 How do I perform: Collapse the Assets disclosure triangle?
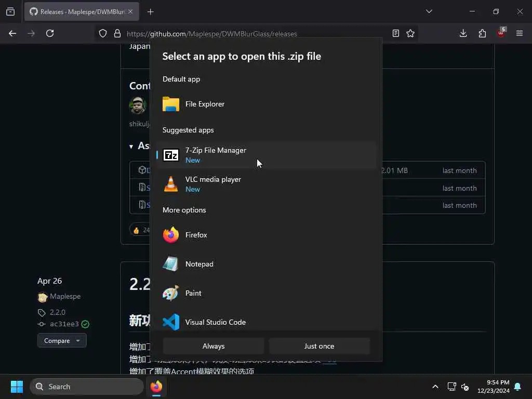[131, 146]
